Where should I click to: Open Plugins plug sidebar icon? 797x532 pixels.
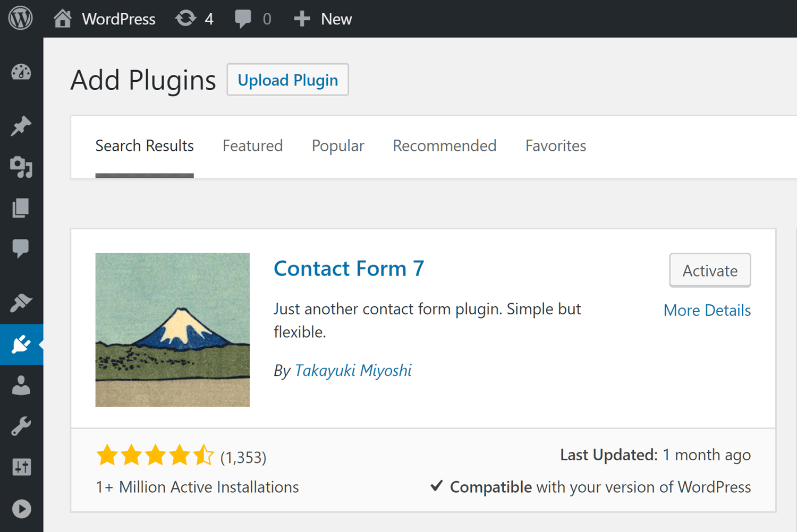[21, 344]
